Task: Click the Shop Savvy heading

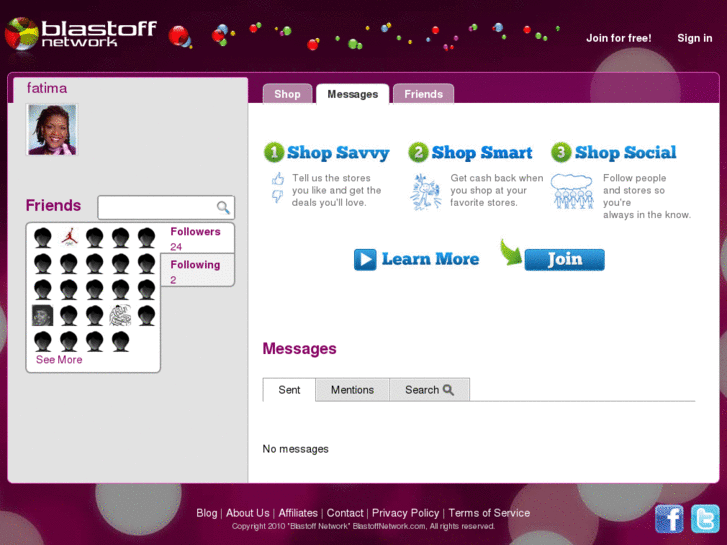Action: click(x=338, y=153)
